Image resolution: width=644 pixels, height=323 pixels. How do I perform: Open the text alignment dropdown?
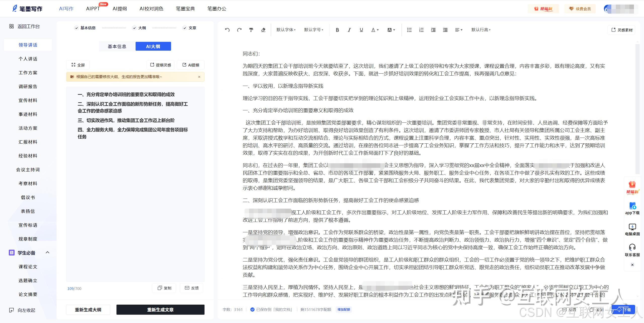459,30
